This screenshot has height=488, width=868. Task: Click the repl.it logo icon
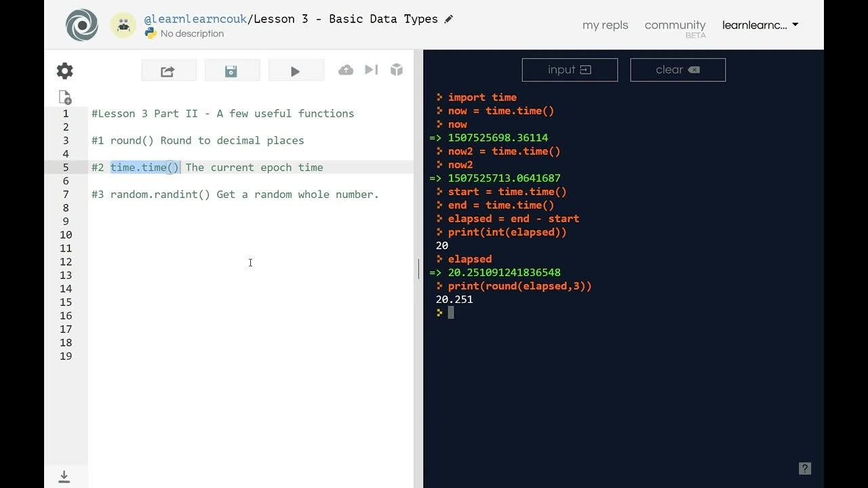point(82,25)
